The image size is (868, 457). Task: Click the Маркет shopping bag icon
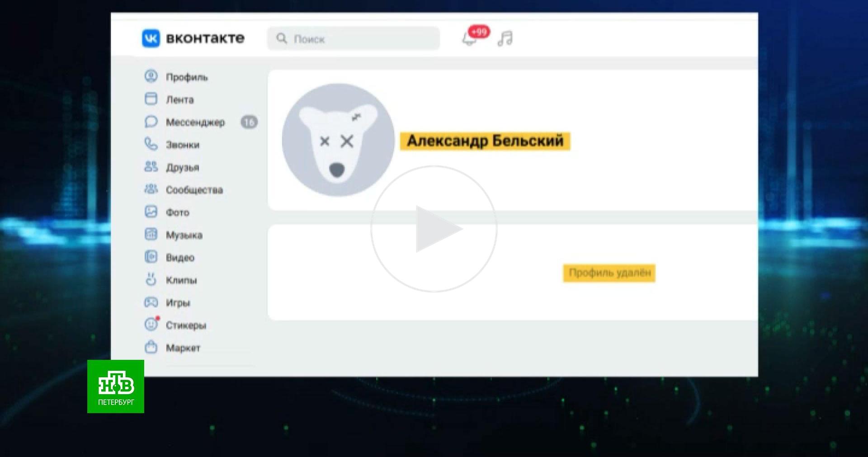151,347
